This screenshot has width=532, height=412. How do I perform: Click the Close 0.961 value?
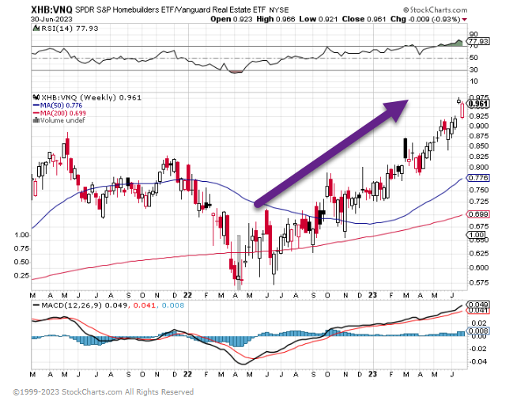tap(364, 19)
